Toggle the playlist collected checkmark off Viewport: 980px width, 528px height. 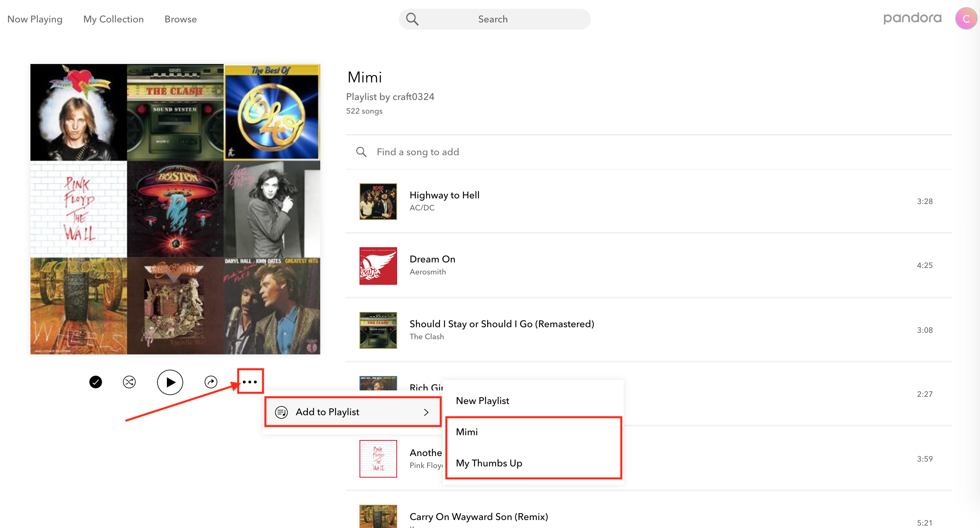(95, 382)
